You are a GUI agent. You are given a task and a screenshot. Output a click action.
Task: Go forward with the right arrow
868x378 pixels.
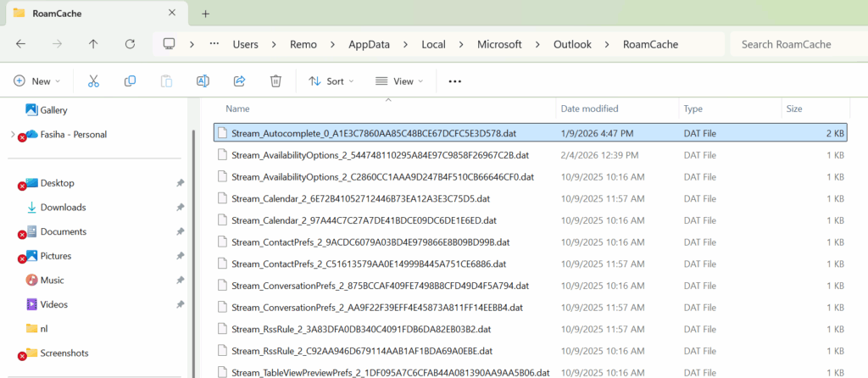click(57, 44)
